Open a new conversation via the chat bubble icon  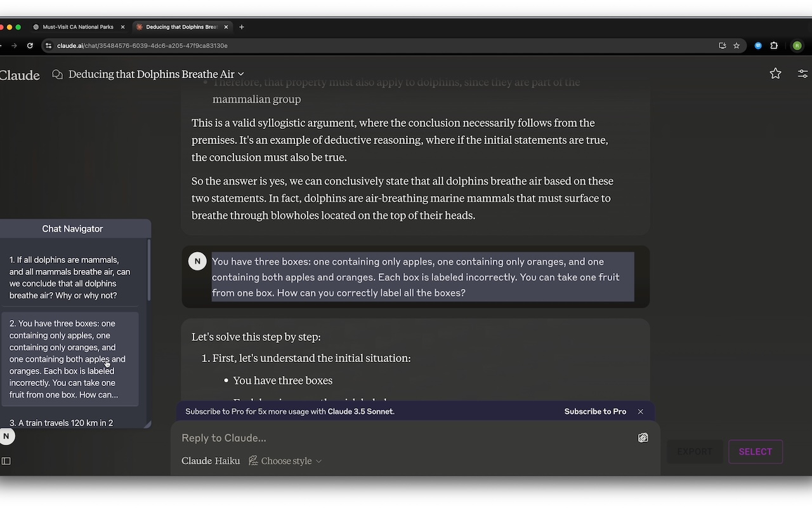[x=56, y=74]
